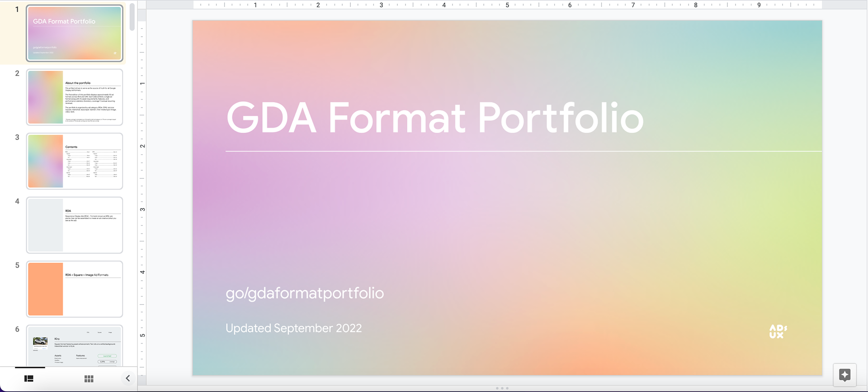The height and width of the screenshot is (392, 868).
Task: Collapse the slide filmstrip panel
Action: click(128, 378)
